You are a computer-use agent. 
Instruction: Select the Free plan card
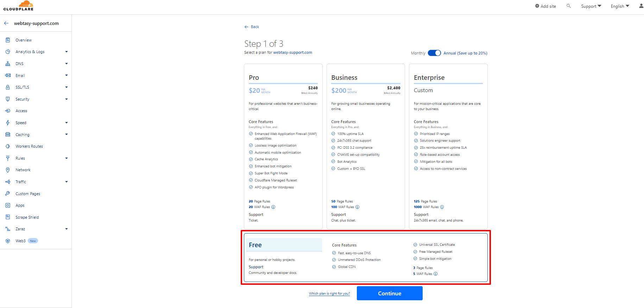(366, 257)
